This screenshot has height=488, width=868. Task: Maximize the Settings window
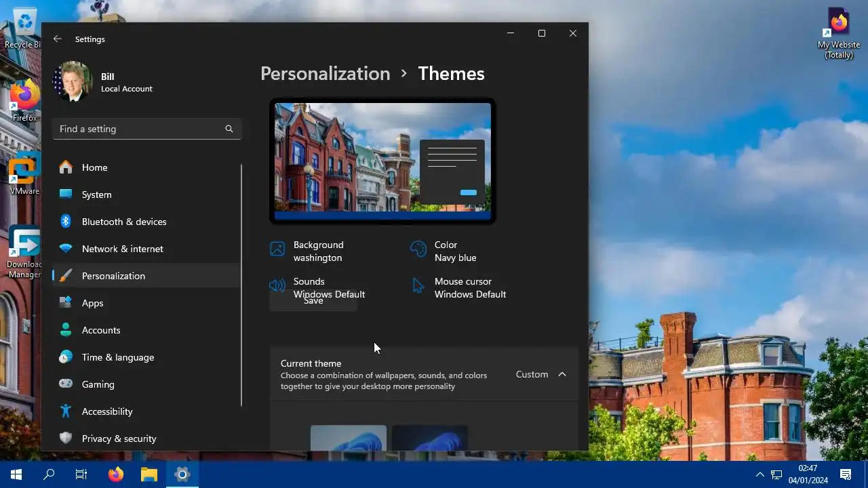(542, 33)
